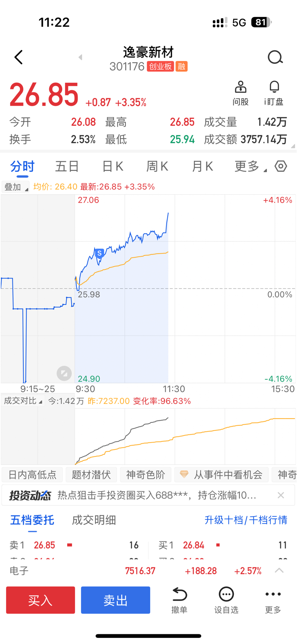Tap the chart fullscreen expand icon

click(x=64, y=373)
